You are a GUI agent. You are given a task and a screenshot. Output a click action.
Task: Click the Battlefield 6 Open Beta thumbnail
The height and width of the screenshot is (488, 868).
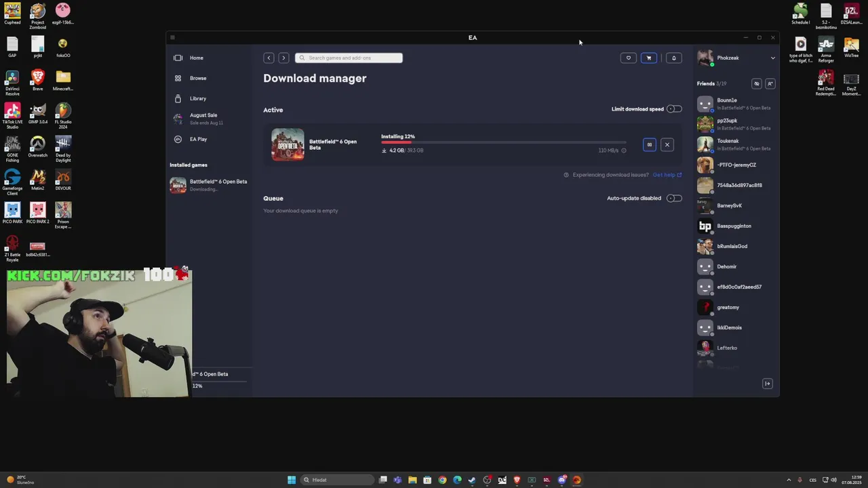coord(288,144)
